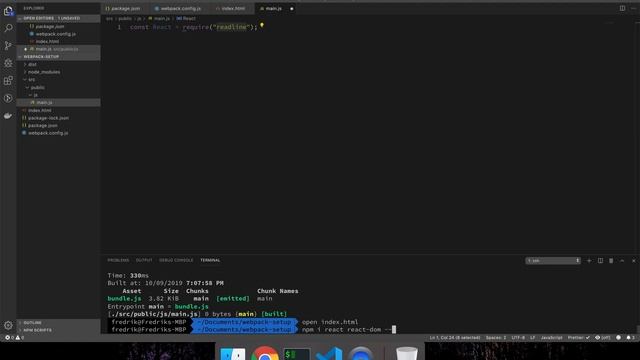This screenshot has width=640, height=360.
Task: Click the split terminal icon
Action: click(600, 260)
